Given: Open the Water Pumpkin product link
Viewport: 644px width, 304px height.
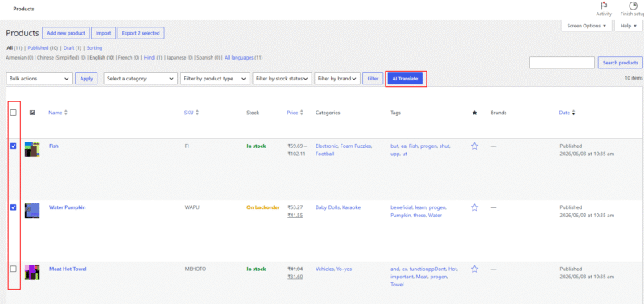Looking at the screenshot, I should pyautogui.click(x=68, y=207).
